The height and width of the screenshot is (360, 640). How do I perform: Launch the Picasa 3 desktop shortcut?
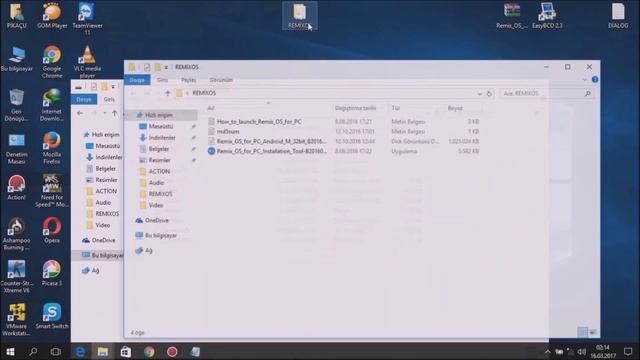pyautogui.click(x=52, y=273)
